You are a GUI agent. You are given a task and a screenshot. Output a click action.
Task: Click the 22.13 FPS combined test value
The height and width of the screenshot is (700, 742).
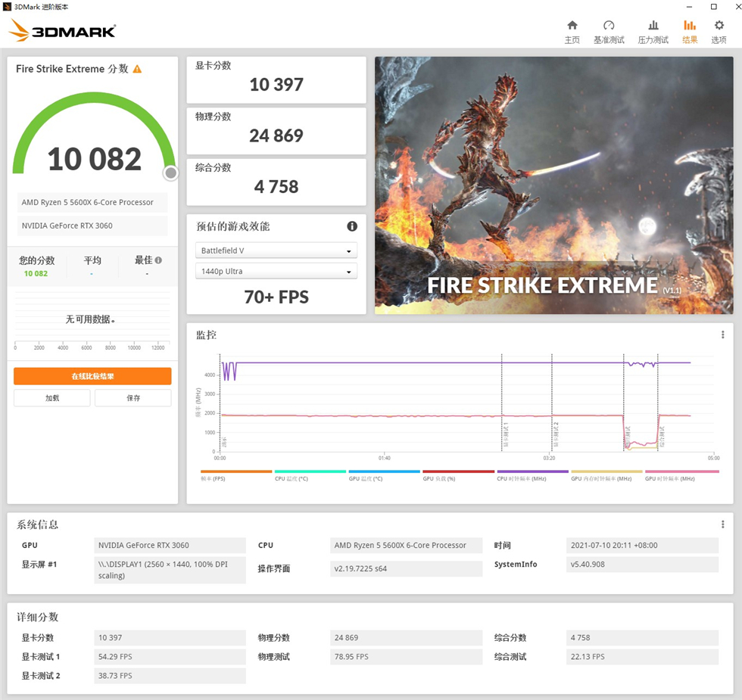(x=642, y=657)
